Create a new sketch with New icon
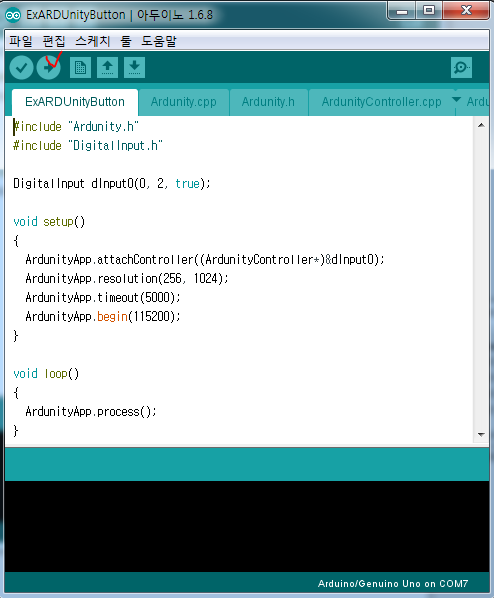This screenshot has height=598, width=494. click(x=80, y=68)
